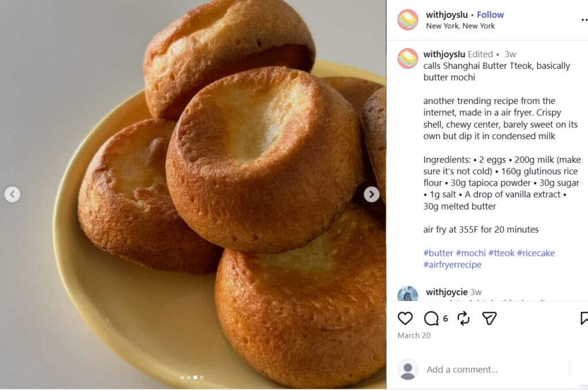This screenshot has width=588, height=390.
Task: Repost this post using the repost icon
Action: [463, 318]
